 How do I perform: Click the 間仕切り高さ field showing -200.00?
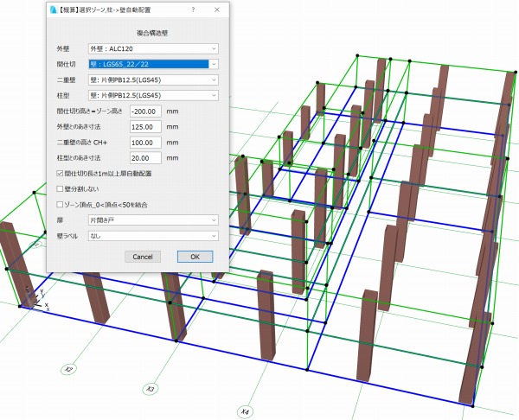coord(145,111)
